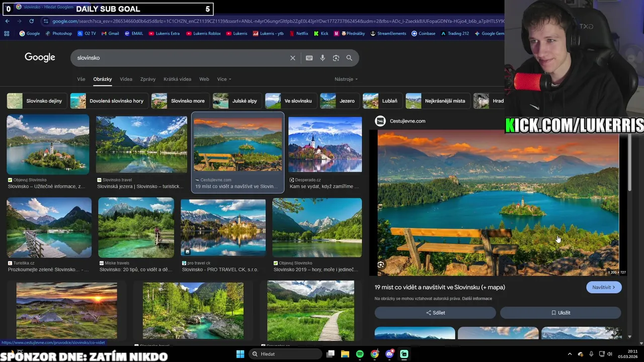Open the StreamElements bookmark
Image resolution: width=644 pixels, height=362 pixels.
coord(388,34)
